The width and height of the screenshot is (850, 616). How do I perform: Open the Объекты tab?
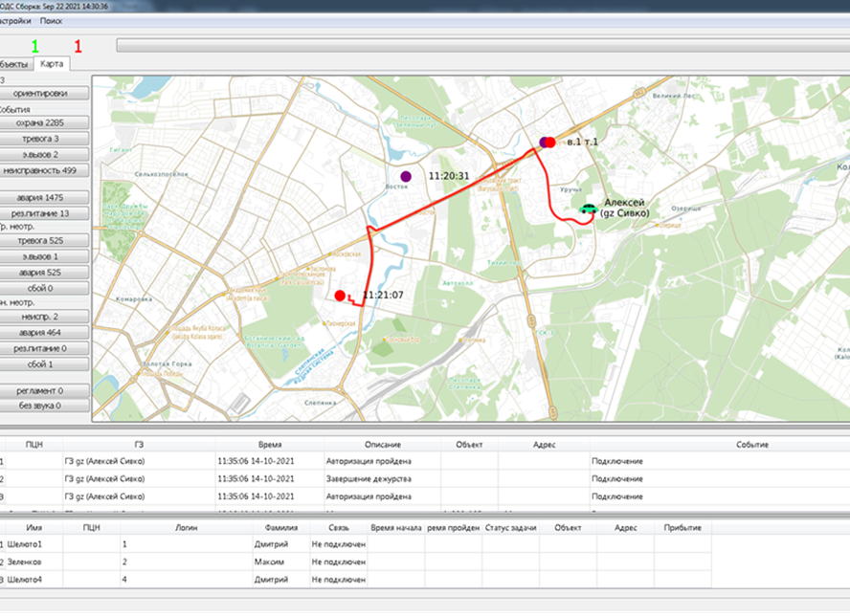13,64
